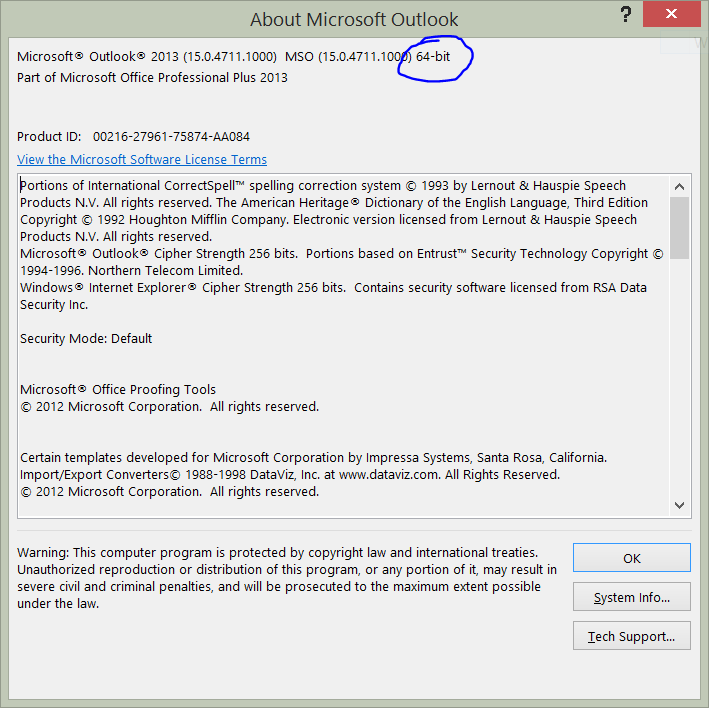Click the 'Product ID:' label
This screenshot has height=708, width=709.
49,137
